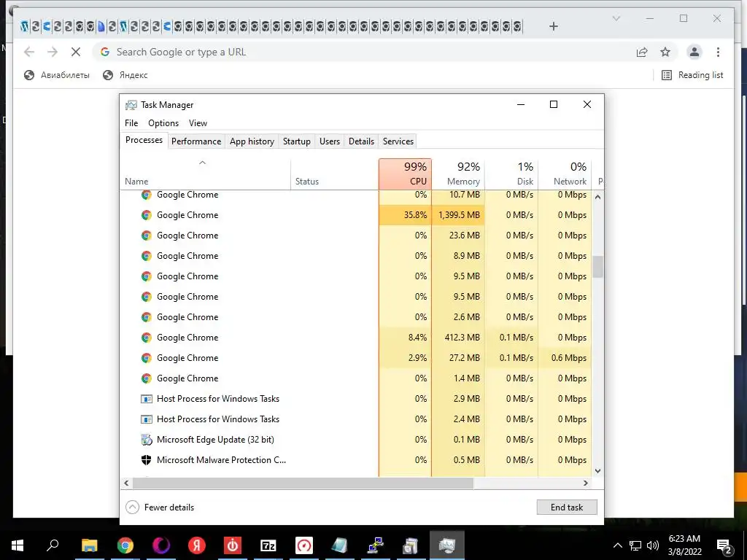Bookmark the page with the star icon
The image size is (747, 560).
[665, 52]
